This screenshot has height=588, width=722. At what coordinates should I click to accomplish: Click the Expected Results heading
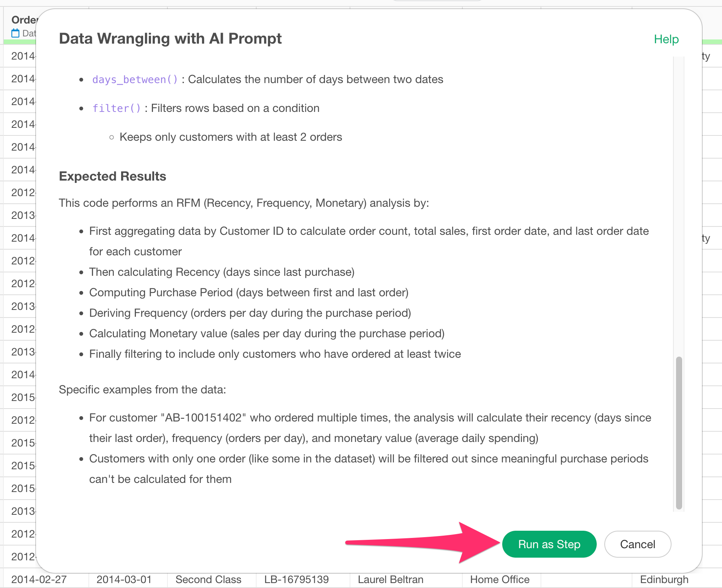tap(113, 176)
